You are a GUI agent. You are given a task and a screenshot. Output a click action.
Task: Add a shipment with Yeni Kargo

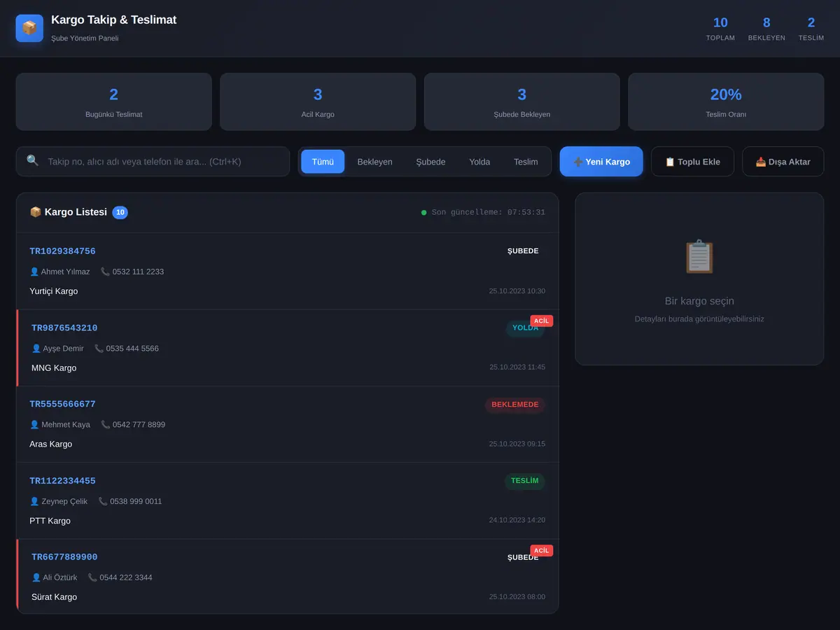tap(601, 162)
